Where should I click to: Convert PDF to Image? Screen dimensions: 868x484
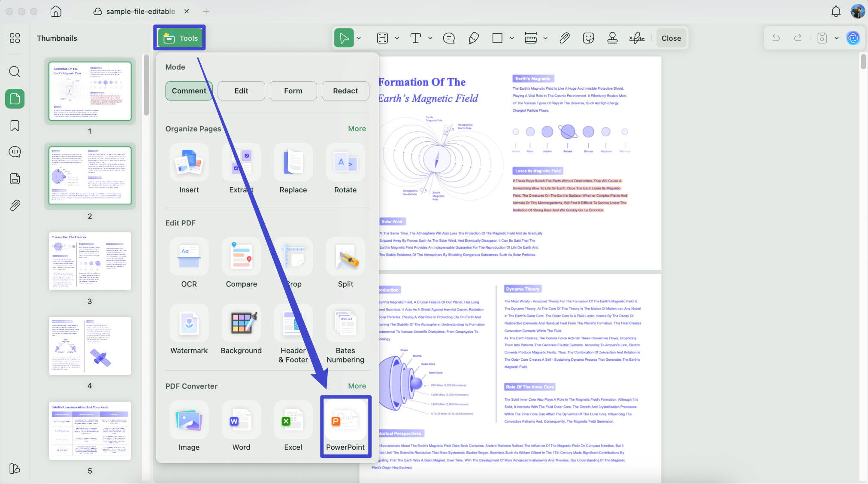pyautogui.click(x=189, y=426)
